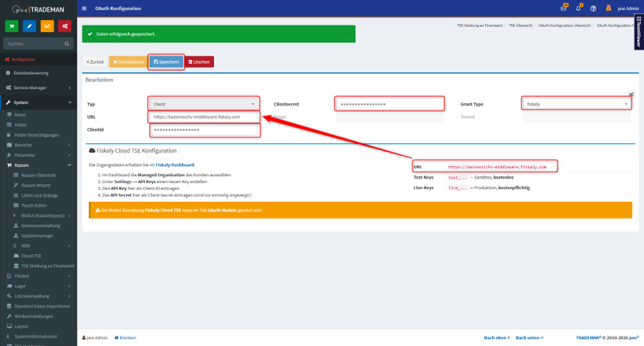Open Layout in the sidebar
This screenshot has width=644, height=346.
coord(38,326)
